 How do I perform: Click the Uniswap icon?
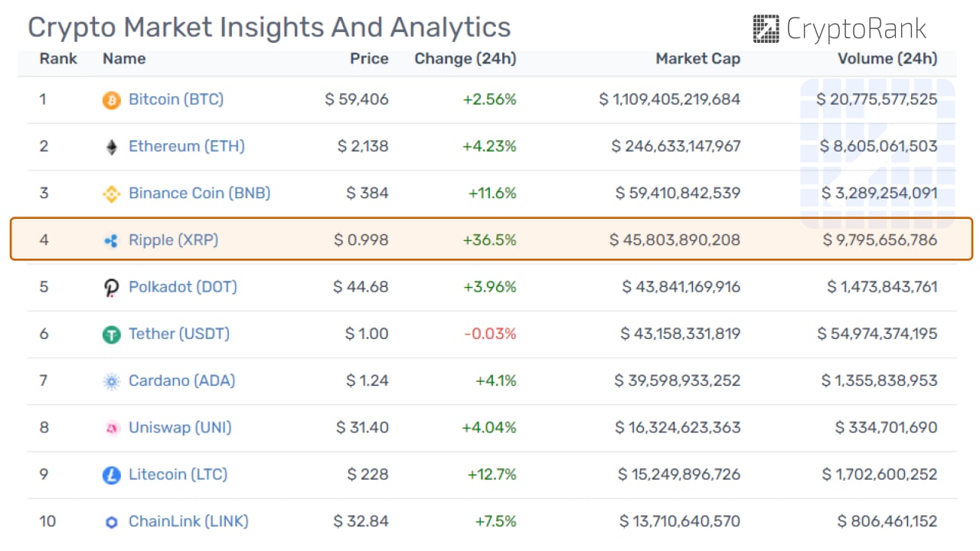[x=112, y=429]
